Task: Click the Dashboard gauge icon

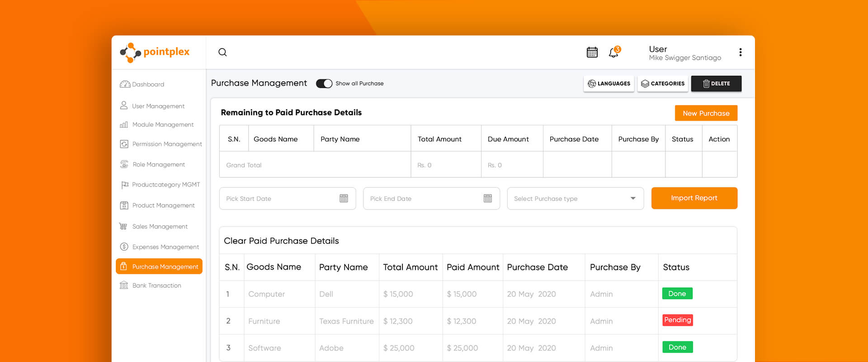Action: tap(125, 84)
